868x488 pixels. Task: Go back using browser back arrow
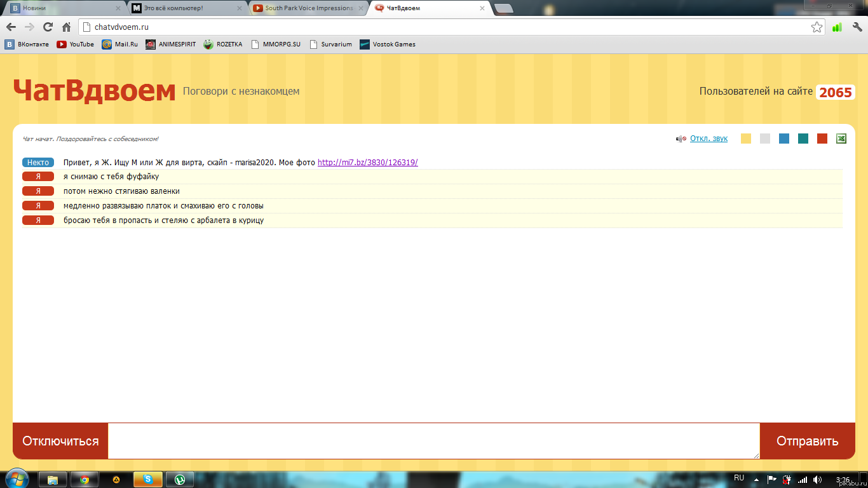point(11,27)
